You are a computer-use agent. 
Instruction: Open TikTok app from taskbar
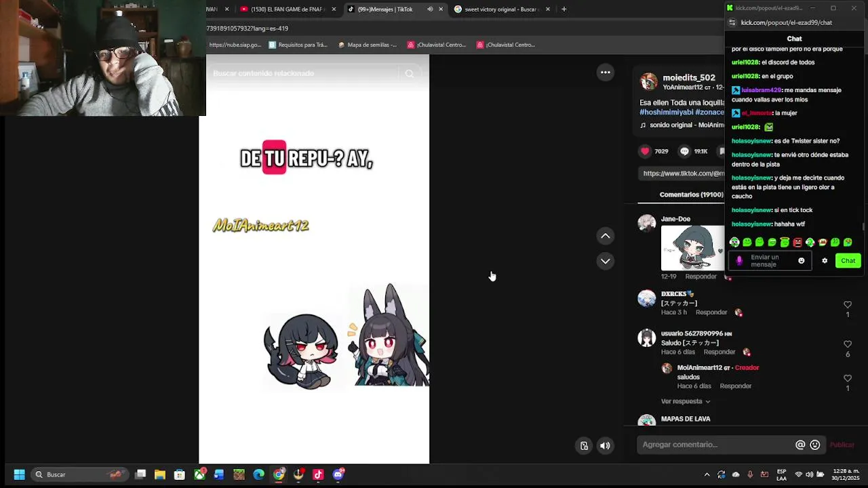(318, 474)
